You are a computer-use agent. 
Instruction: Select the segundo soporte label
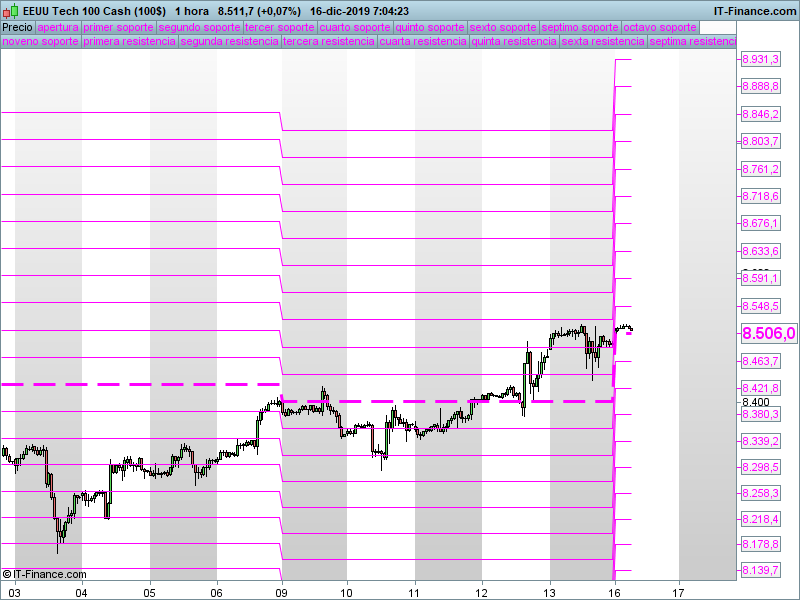[199, 28]
